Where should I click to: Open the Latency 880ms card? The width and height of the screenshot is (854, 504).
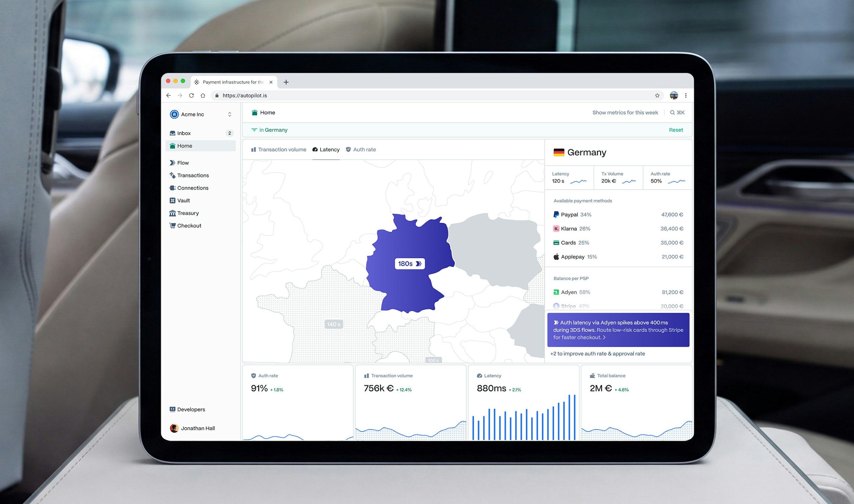[x=524, y=403]
